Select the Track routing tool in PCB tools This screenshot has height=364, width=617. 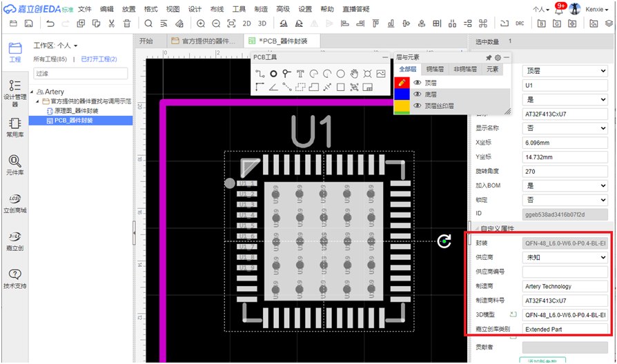[260, 73]
